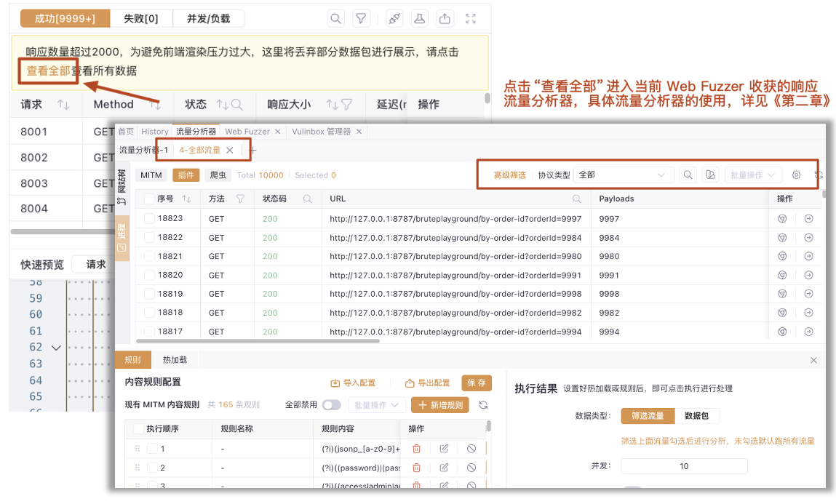836x504 pixels.
Task: Sort by the 请求 column arrows
Action: coord(63,105)
